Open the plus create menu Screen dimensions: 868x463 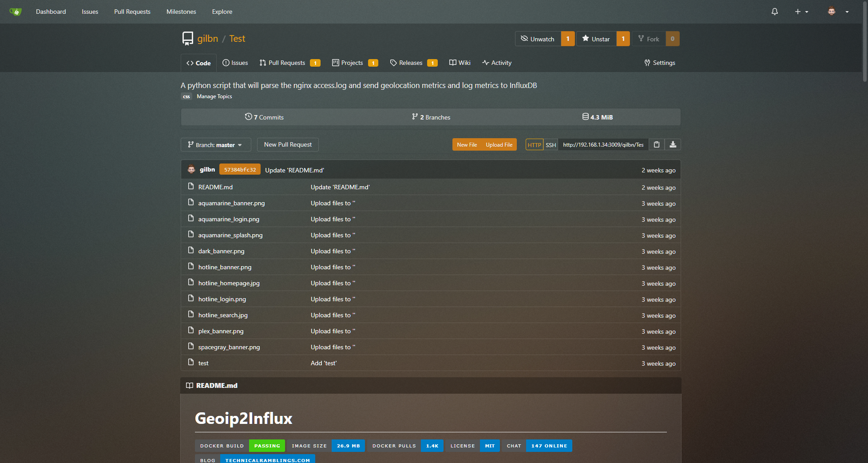click(x=801, y=12)
